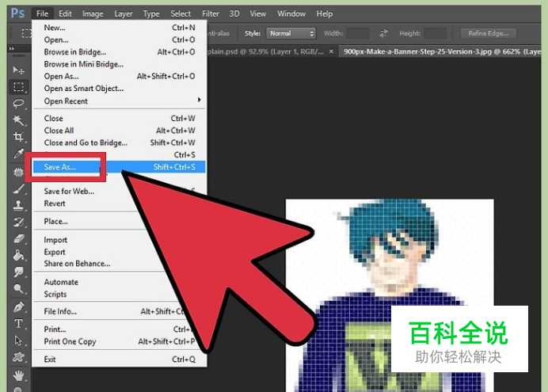This screenshot has height=392, width=548.
Task: Select the History Brush tool
Action: (18, 222)
